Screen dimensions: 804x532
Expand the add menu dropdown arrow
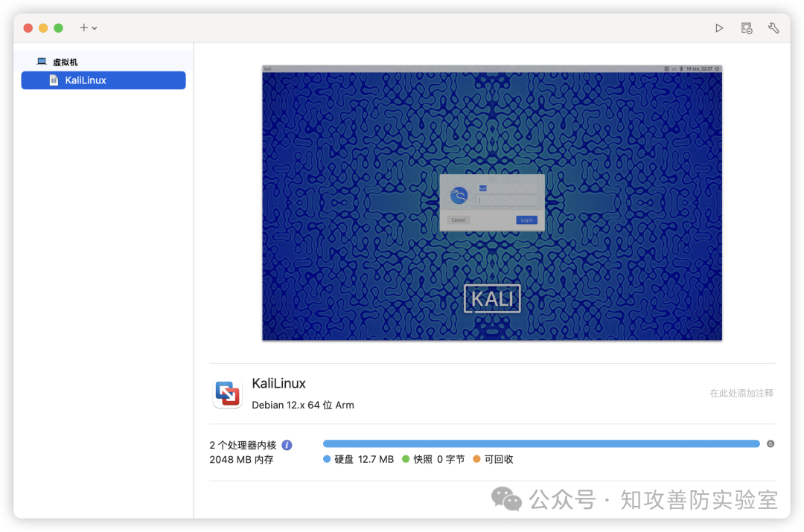95,28
